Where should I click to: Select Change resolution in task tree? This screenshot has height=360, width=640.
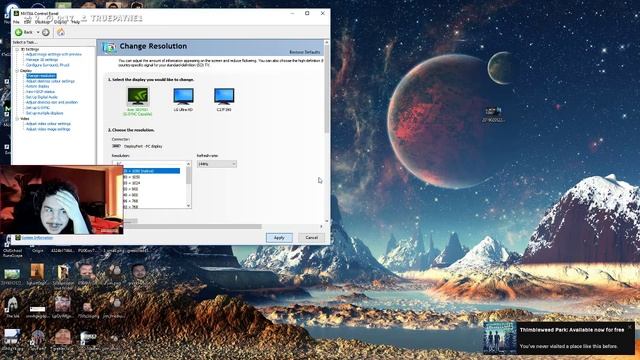(41, 76)
